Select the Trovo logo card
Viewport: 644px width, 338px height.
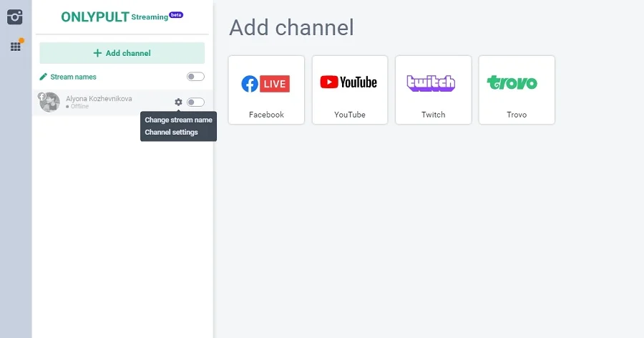pyautogui.click(x=516, y=90)
